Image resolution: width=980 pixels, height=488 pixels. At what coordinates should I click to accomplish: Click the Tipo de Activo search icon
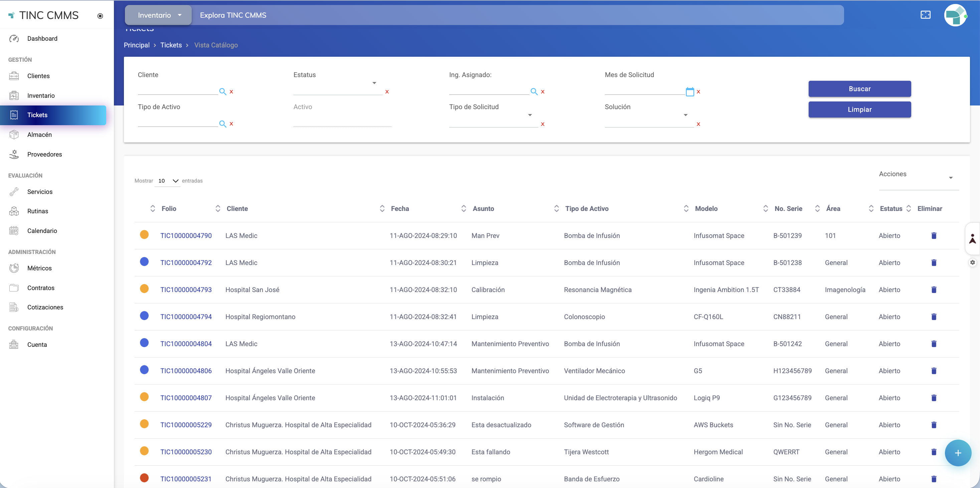222,124
